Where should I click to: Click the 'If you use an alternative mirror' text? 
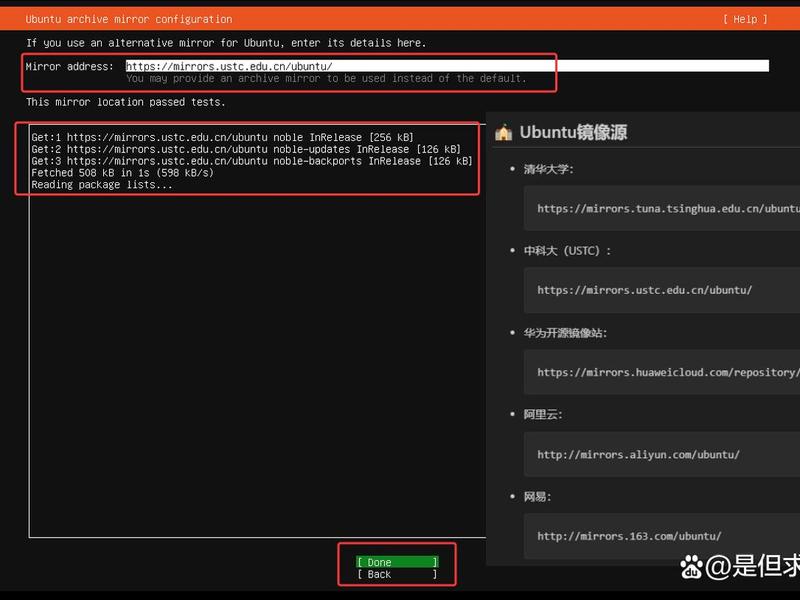[226, 43]
